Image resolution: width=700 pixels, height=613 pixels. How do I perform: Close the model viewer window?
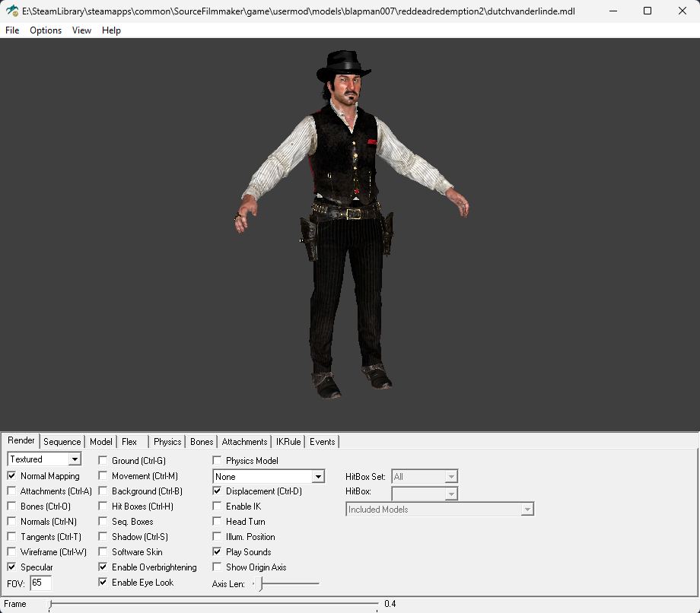point(682,11)
